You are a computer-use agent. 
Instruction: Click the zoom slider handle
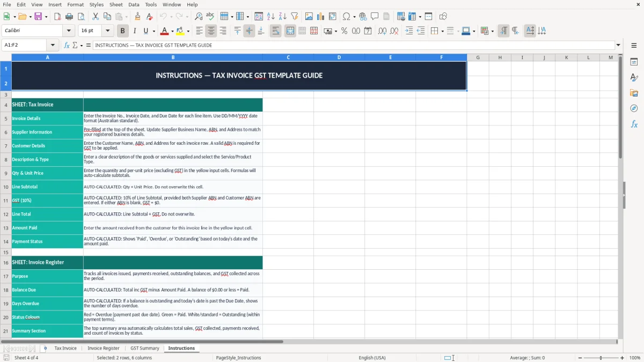[601, 358]
